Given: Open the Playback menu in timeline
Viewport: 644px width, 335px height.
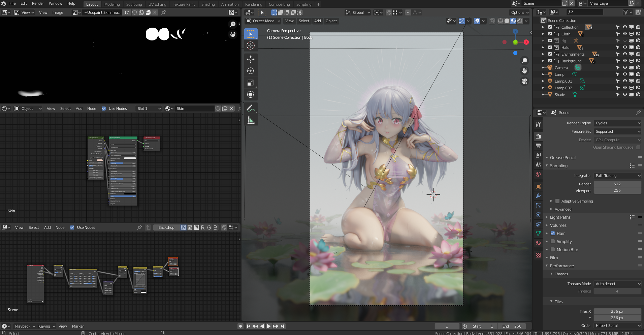Looking at the screenshot, I should point(25,326).
